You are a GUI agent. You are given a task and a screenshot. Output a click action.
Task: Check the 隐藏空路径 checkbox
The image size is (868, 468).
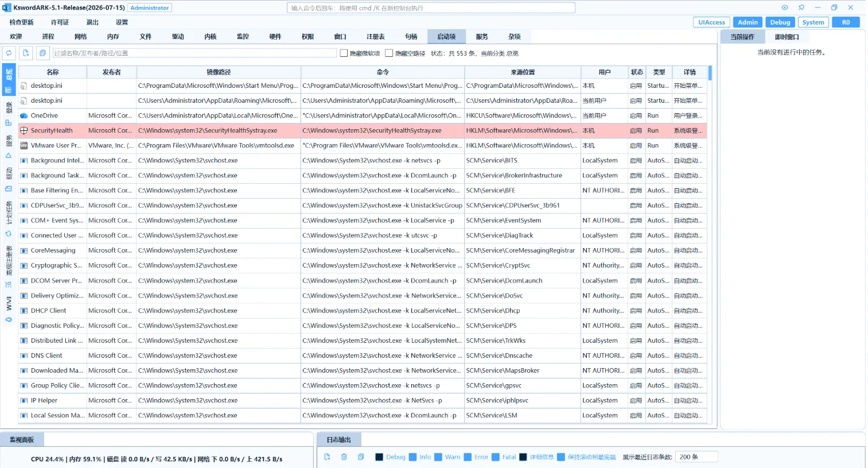(x=389, y=53)
